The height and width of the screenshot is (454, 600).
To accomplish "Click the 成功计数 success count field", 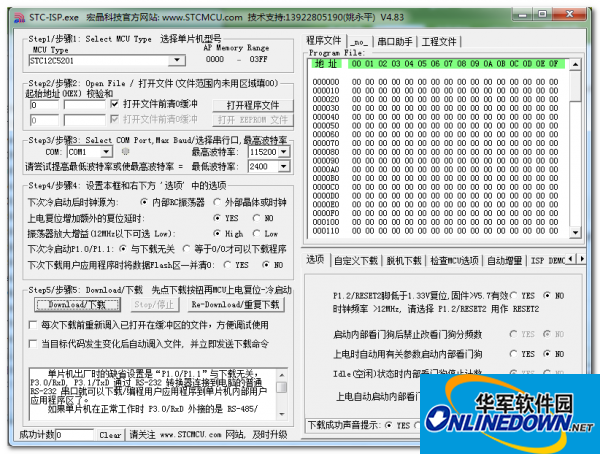I will [75, 435].
